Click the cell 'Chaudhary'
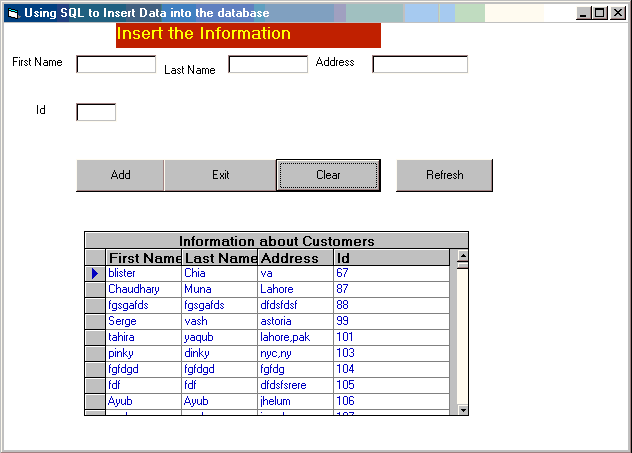Image resolution: width=632 pixels, height=453 pixels. pos(144,289)
